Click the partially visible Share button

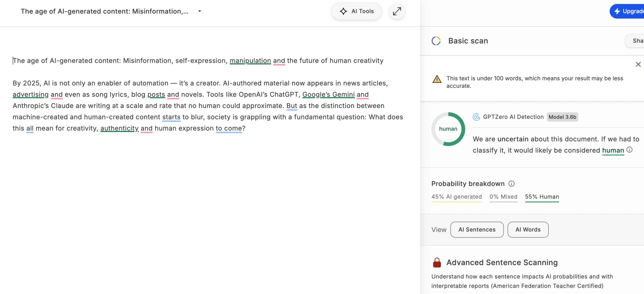(x=635, y=41)
